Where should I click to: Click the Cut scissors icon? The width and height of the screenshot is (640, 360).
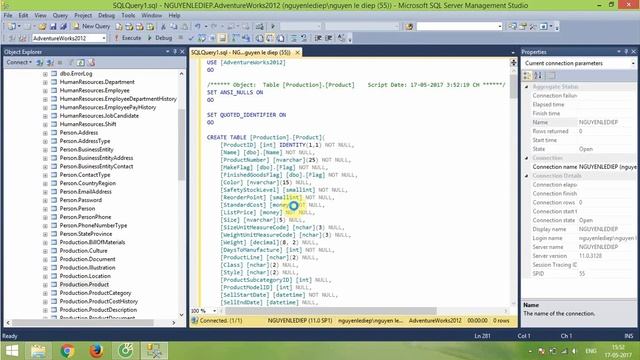pyautogui.click(x=163, y=26)
